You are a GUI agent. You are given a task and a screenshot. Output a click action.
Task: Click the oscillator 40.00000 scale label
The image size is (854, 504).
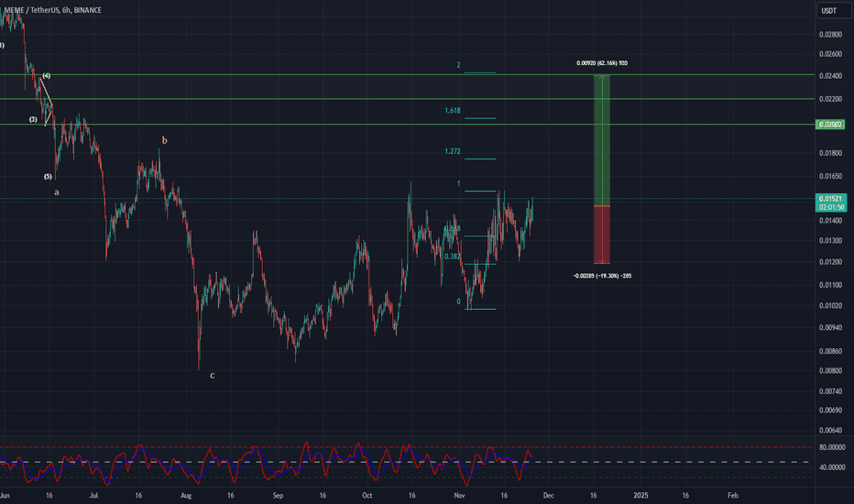point(832,467)
